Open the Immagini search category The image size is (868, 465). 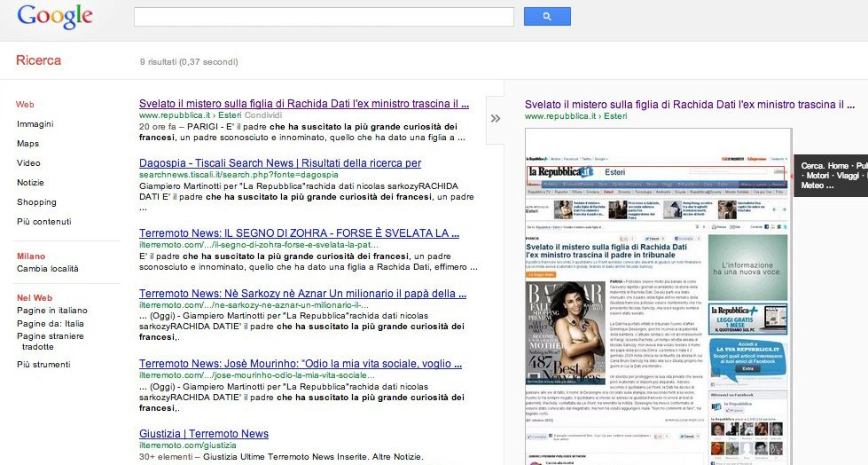35,123
